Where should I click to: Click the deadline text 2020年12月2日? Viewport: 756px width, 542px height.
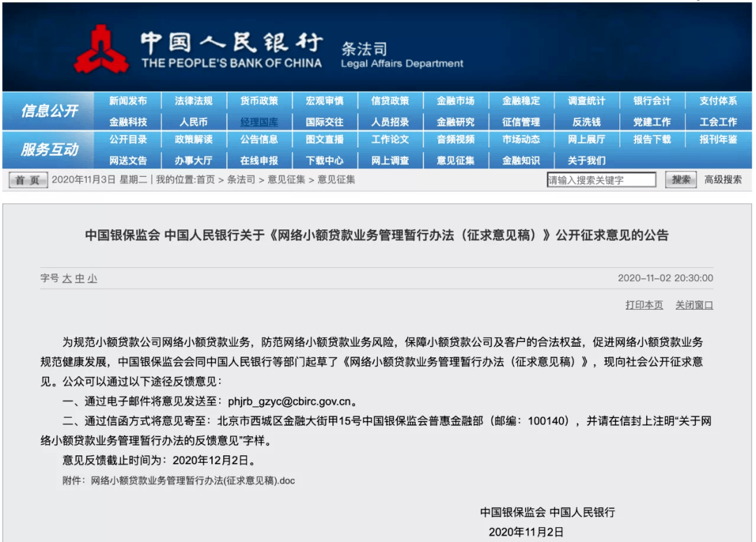pyautogui.click(x=210, y=461)
